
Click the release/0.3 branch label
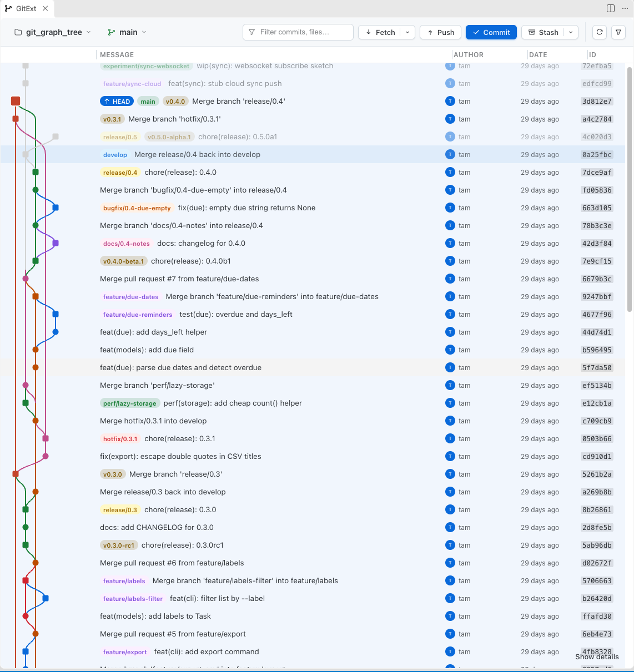(120, 510)
